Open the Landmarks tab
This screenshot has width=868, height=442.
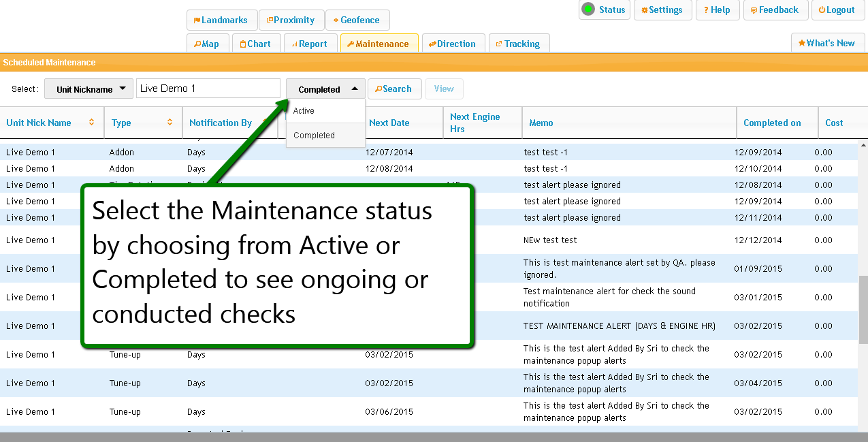(x=221, y=20)
